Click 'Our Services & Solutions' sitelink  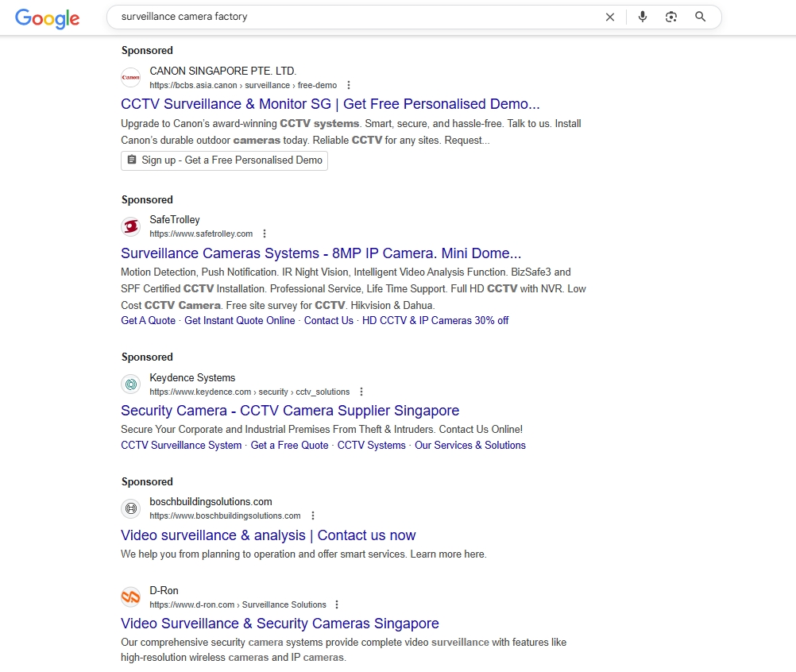(x=470, y=445)
